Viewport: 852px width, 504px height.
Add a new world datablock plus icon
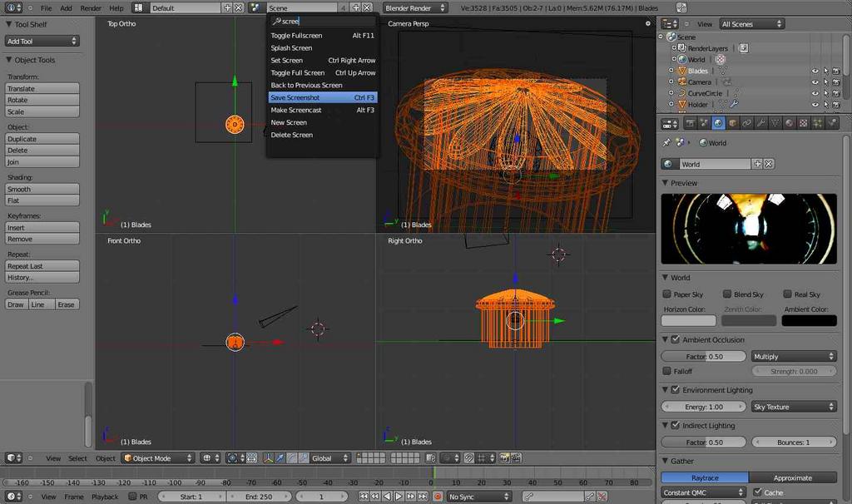[757, 164]
